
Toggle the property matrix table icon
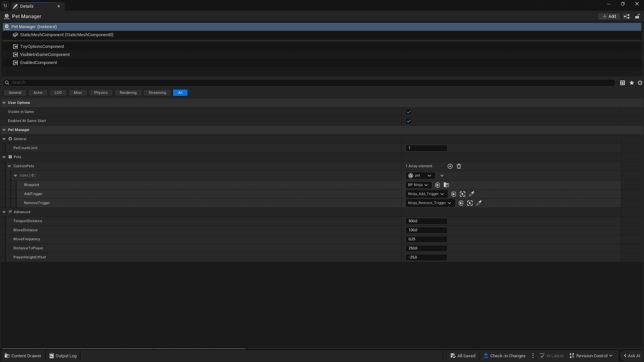623,83
